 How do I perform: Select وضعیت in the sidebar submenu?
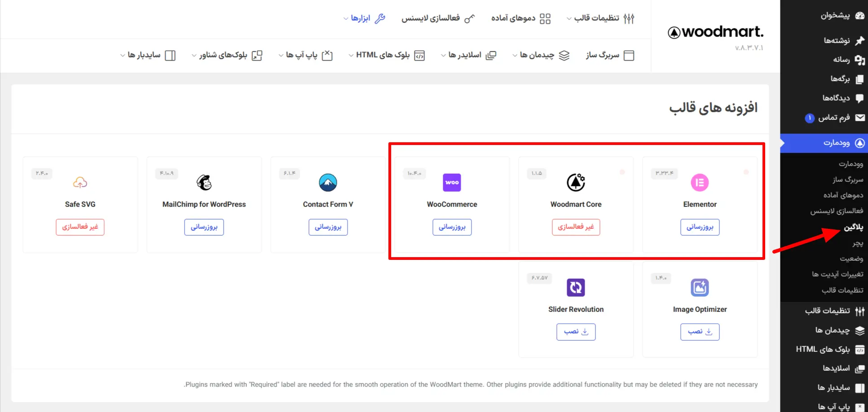851,259
